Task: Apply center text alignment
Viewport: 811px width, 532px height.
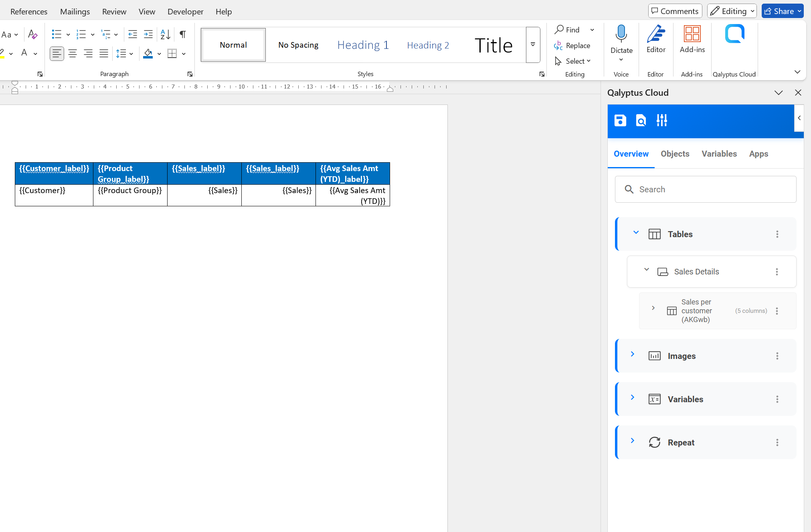Action: [x=73, y=53]
